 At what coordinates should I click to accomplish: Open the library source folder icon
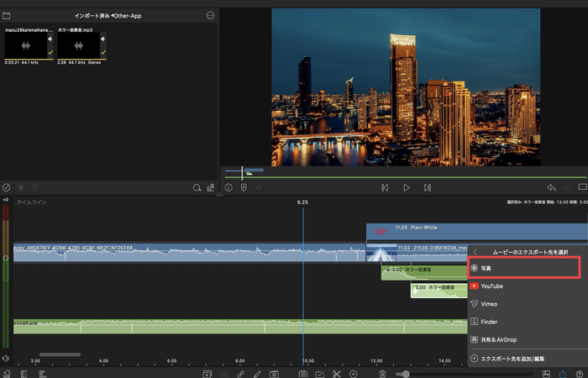[7, 15]
